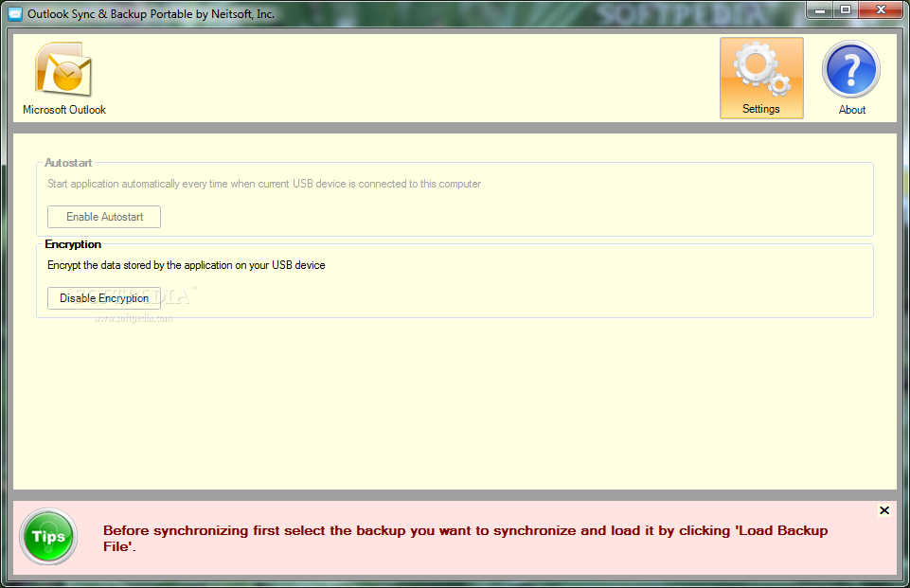This screenshot has height=588, width=910.
Task: Click the 'Autostart' group heading
Action: 68,163
